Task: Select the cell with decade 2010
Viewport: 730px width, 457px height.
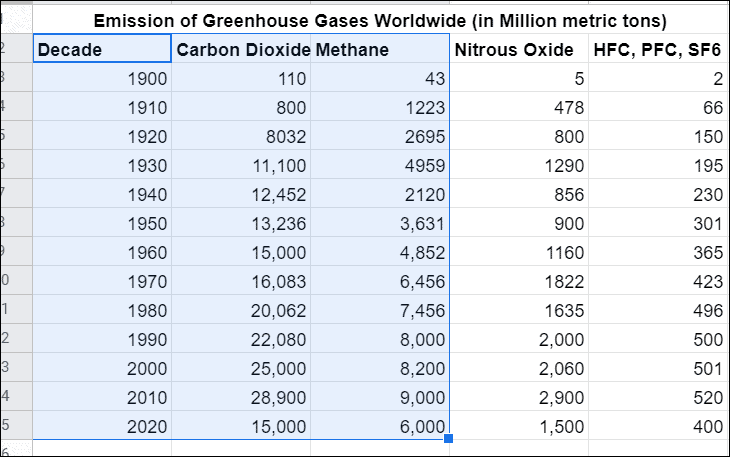Action: click(x=102, y=397)
